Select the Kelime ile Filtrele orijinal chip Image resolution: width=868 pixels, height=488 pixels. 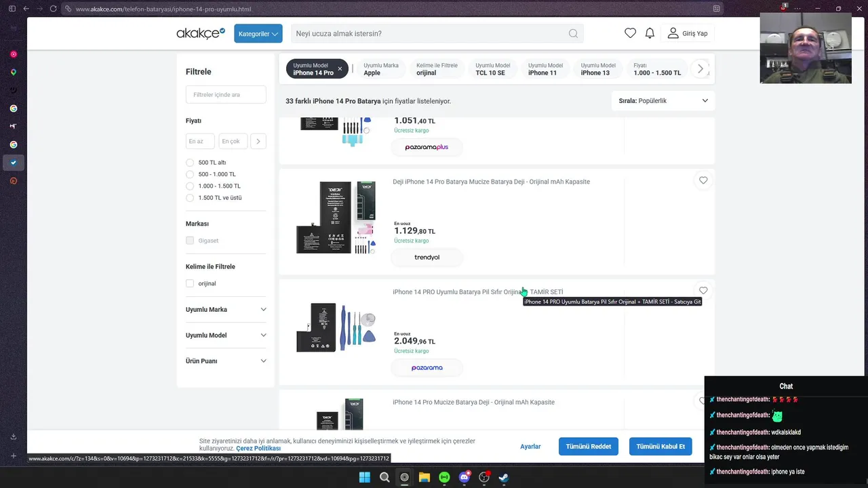click(x=437, y=69)
